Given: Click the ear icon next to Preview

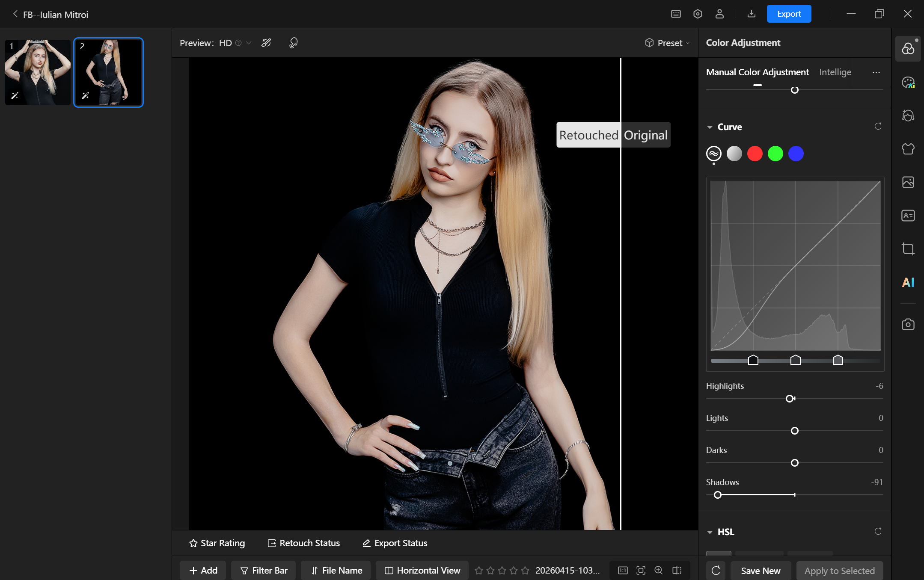Looking at the screenshot, I should 294,43.
